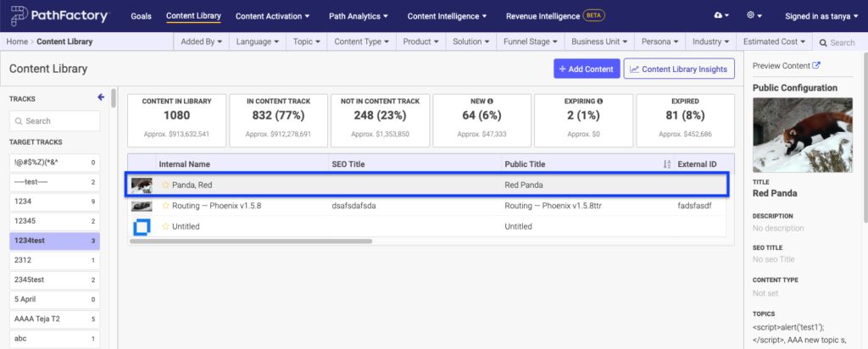Expand the Solution filter

tap(471, 42)
